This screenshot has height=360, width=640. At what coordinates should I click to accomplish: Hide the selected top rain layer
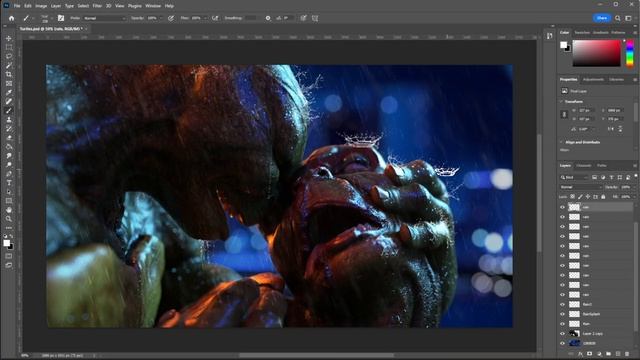pos(562,207)
